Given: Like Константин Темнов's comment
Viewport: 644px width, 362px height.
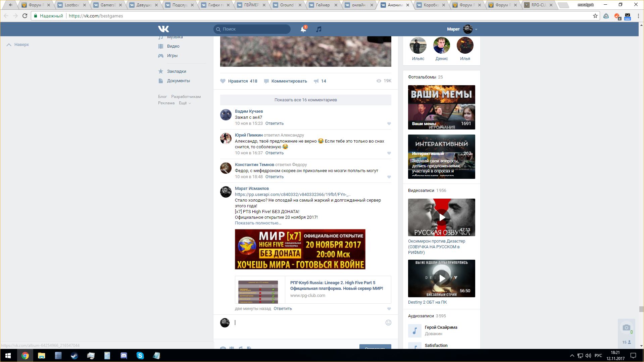Looking at the screenshot, I should [x=389, y=177].
